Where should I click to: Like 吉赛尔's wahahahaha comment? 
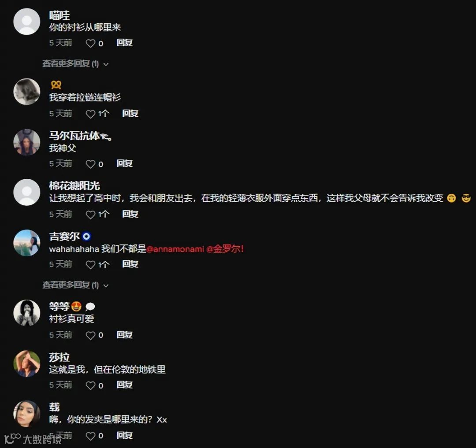[90, 265]
